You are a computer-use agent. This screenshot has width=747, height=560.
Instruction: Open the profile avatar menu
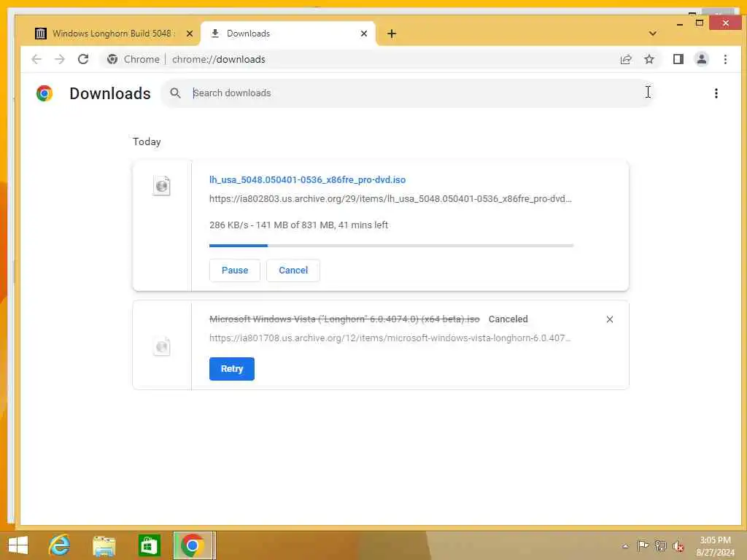[702, 59]
